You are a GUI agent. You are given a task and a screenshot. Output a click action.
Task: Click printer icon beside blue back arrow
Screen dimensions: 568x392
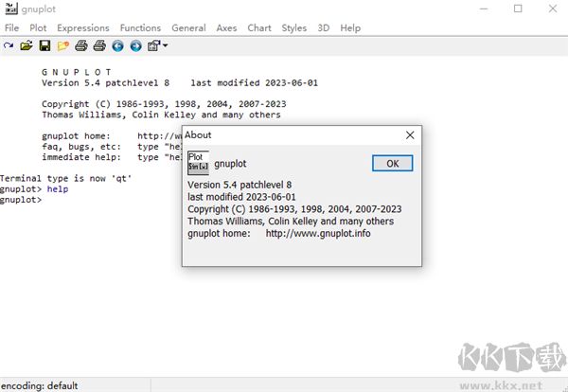point(99,46)
